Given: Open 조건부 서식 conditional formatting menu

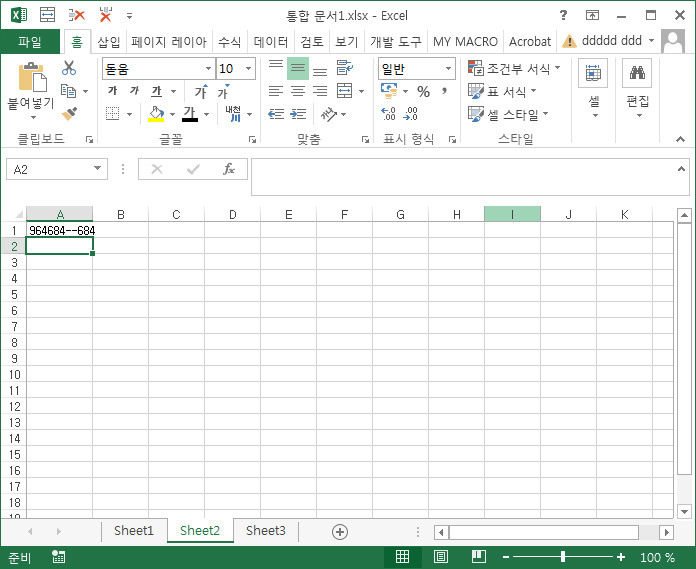Looking at the screenshot, I should (514, 68).
